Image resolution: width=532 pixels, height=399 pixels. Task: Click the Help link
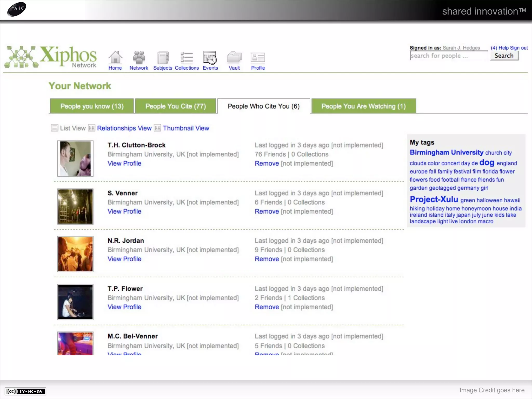[x=503, y=48]
